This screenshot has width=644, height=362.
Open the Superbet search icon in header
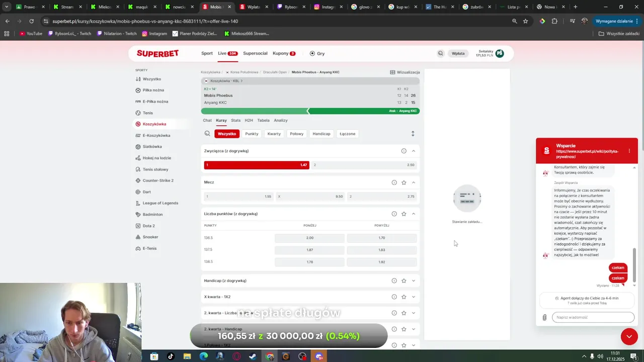(440, 53)
